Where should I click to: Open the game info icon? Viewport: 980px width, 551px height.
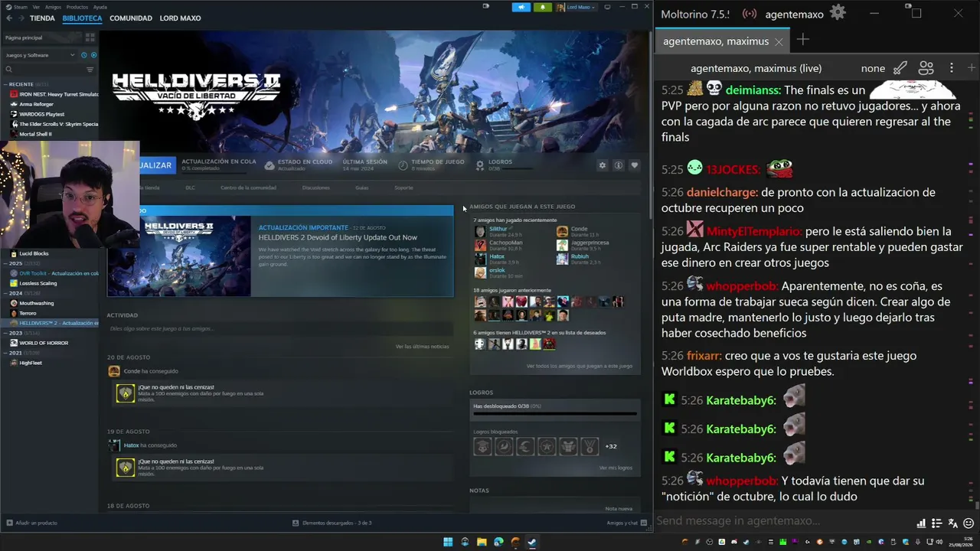click(618, 165)
